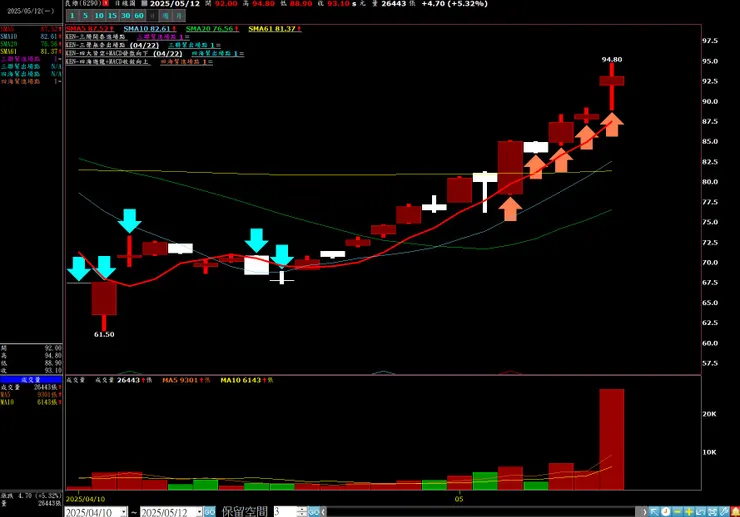
Task: Click the SMA5 row in left sidebar
Action: pos(31,29)
